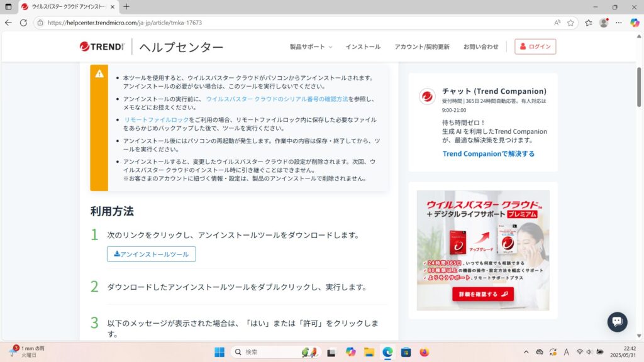
Task: Download the アンインストールツール
Action: pos(151,254)
